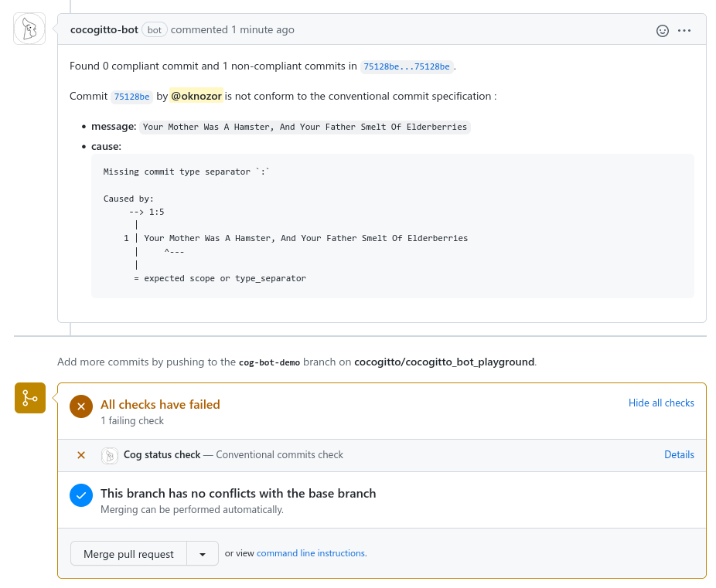Viewport: 716px width, 588px height.
Task: Open the comment three-dots options menu
Action: click(x=684, y=31)
